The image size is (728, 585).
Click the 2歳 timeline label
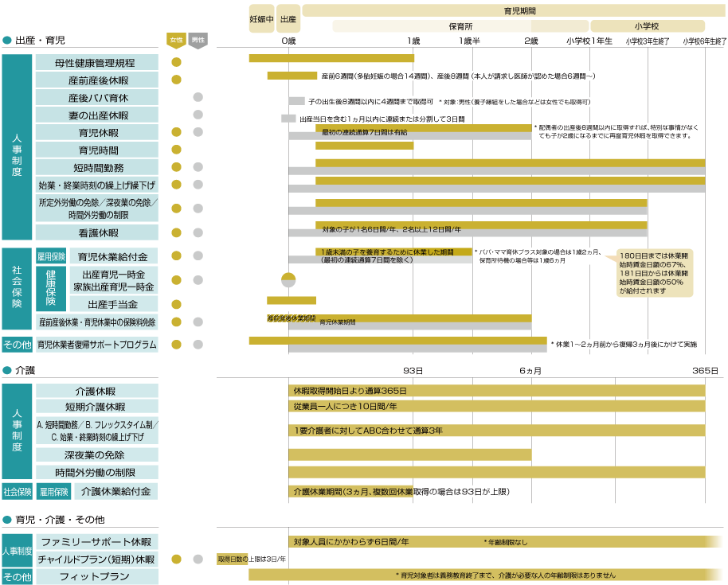point(531,41)
